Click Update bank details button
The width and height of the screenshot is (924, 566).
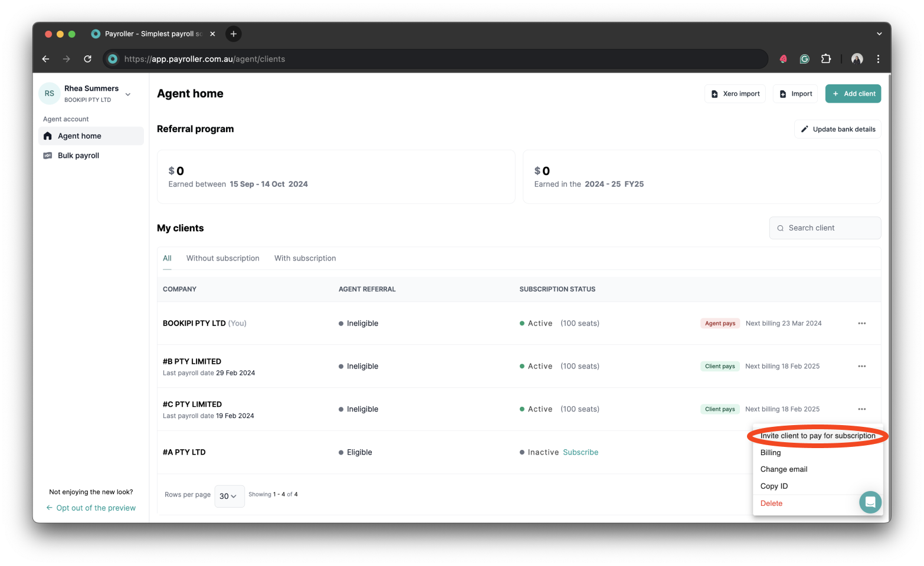tap(838, 129)
